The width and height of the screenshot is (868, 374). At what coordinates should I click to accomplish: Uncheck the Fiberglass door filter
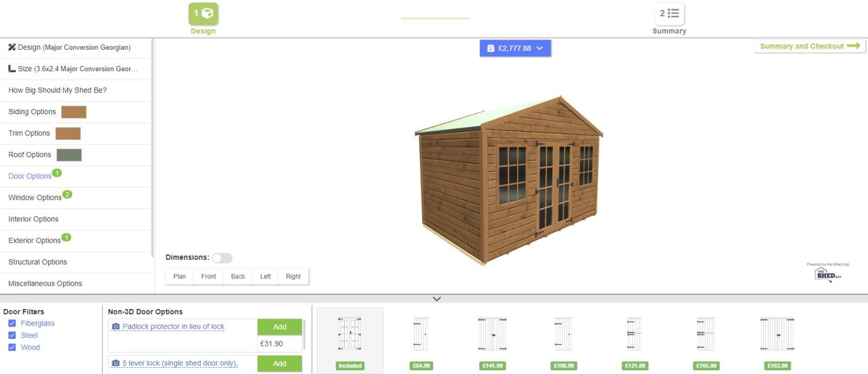pyautogui.click(x=12, y=323)
